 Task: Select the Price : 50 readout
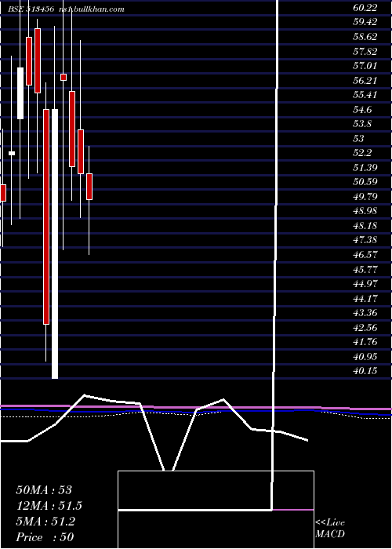45,537
